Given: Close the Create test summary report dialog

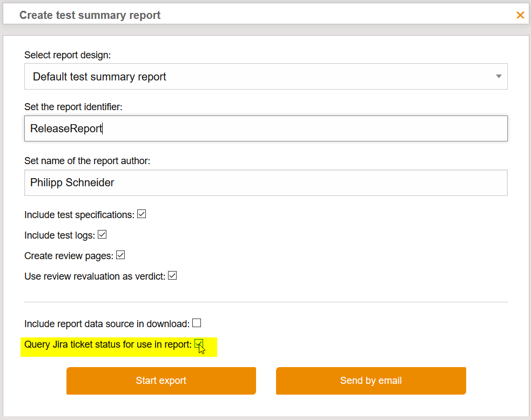Looking at the screenshot, I should pos(520,15).
